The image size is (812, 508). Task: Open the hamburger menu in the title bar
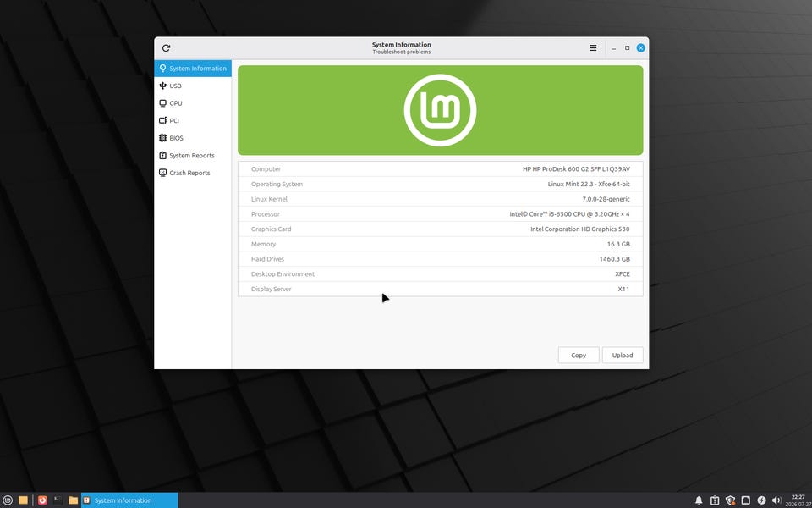(x=593, y=47)
